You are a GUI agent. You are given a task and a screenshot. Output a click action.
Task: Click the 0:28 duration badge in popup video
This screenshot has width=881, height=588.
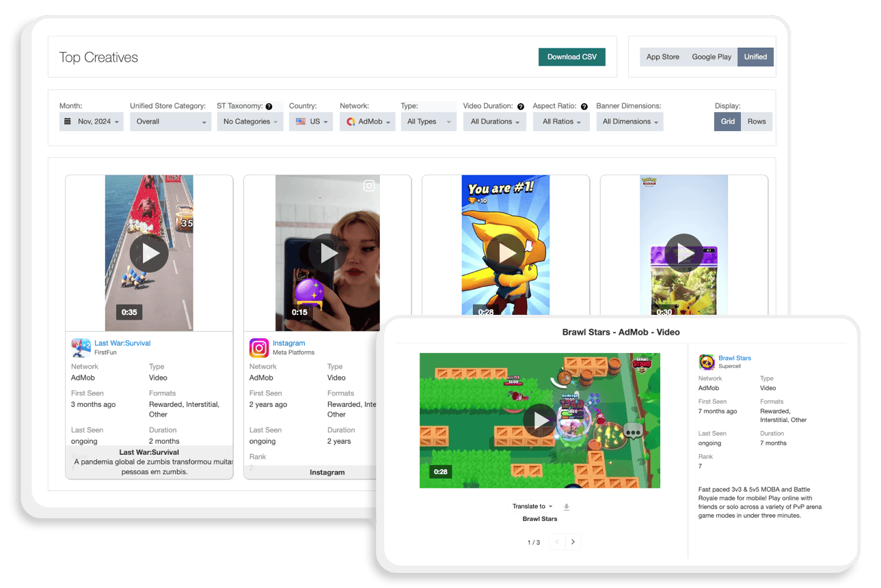pyautogui.click(x=439, y=471)
